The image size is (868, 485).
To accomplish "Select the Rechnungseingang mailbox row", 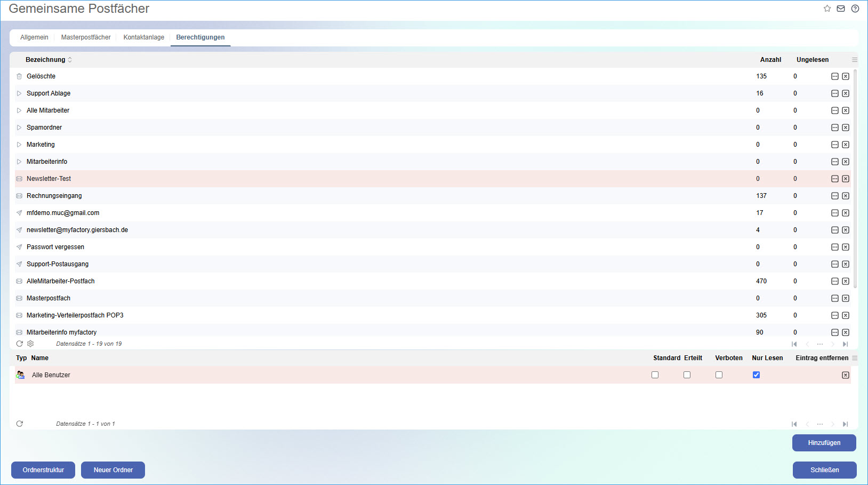I will coord(433,196).
